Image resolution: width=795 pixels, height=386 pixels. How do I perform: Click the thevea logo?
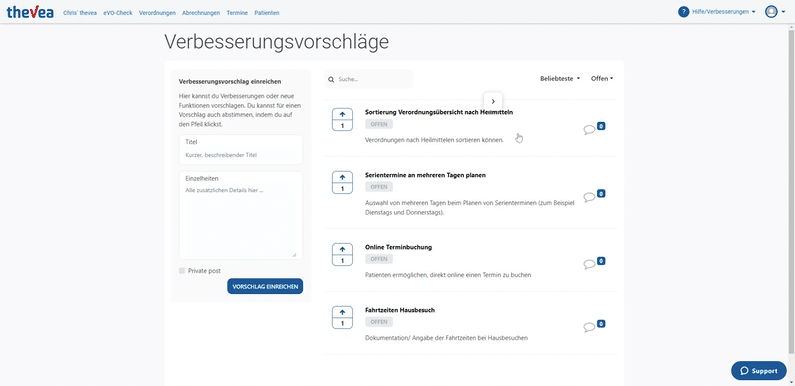(x=30, y=12)
